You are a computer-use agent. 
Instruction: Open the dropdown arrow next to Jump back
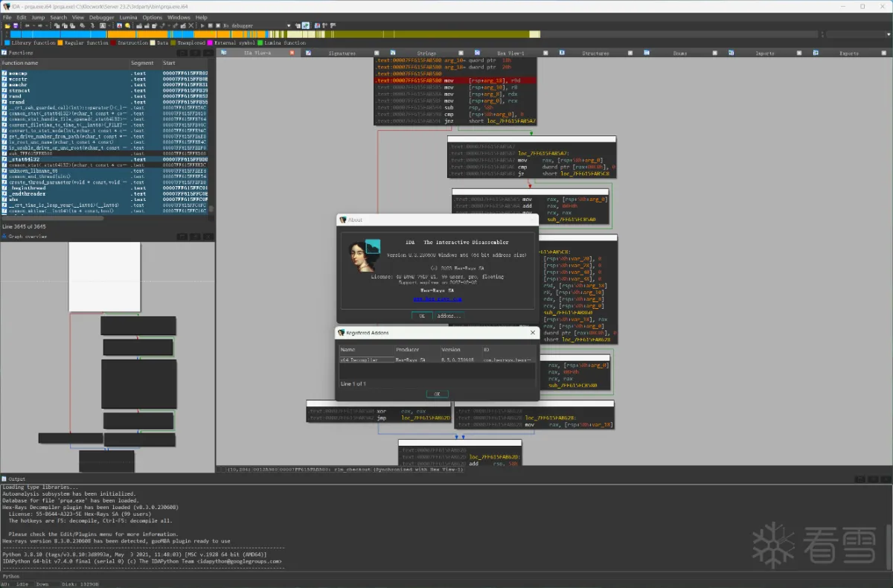[x=33, y=25]
